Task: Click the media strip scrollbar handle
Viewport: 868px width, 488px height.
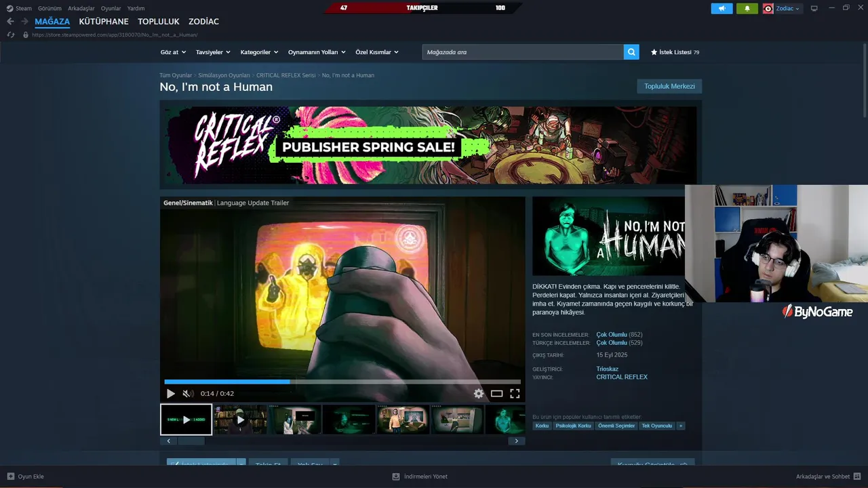Action: tap(191, 441)
